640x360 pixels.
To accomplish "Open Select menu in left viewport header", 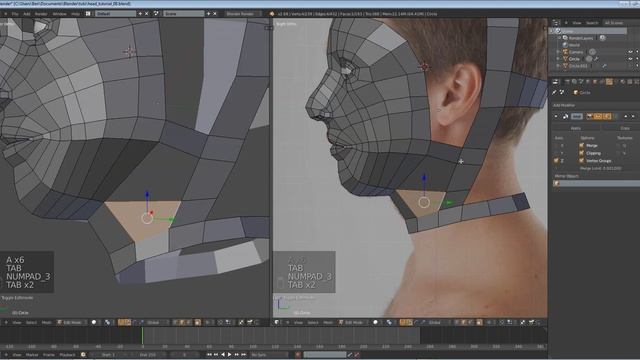I will tap(31, 322).
